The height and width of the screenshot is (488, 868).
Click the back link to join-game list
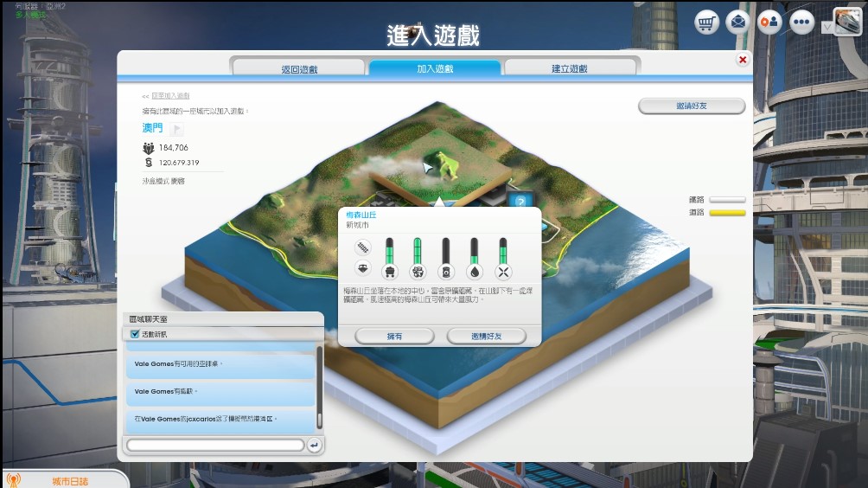(x=170, y=96)
